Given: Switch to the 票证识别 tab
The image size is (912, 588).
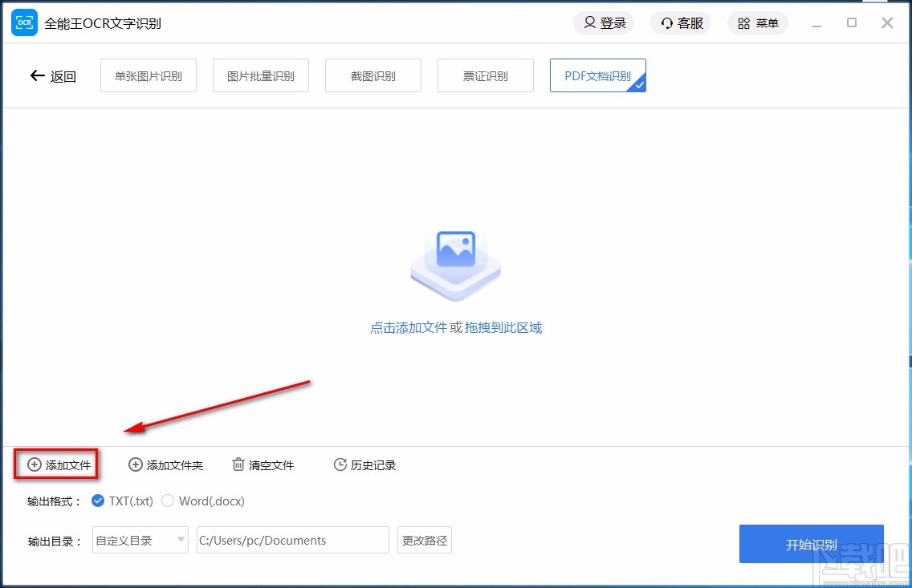Looking at the screenshot, I should (x=485, y=75).
